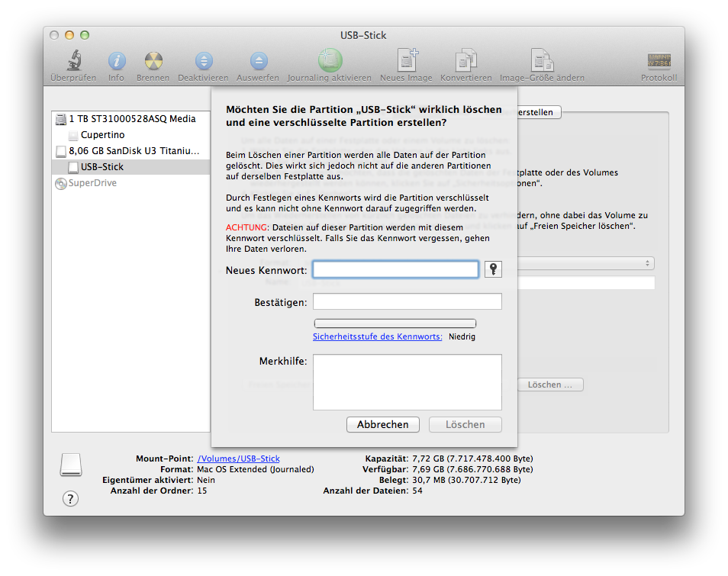Click the Brennen burn icon
The height and width of the screenshot is (576, 728).
[153, 61]
